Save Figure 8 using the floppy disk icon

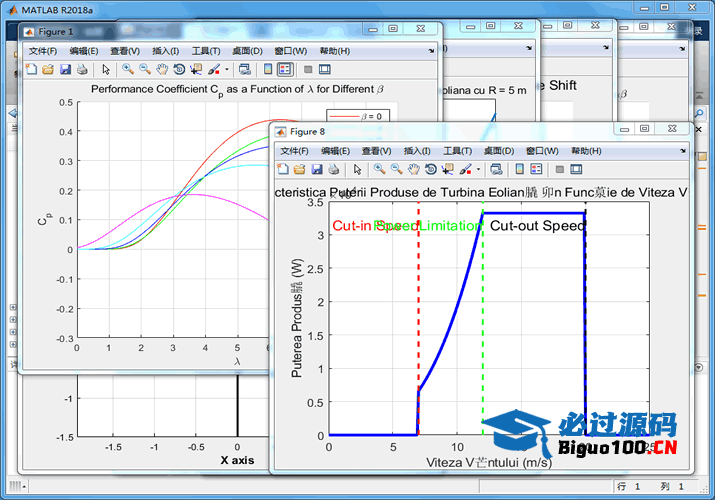pyautogui.click(x=317, y=170)
